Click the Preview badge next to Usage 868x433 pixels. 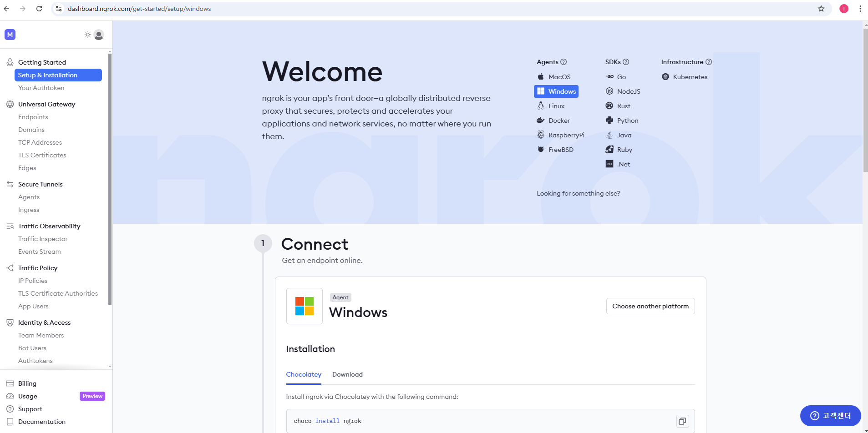92,396
